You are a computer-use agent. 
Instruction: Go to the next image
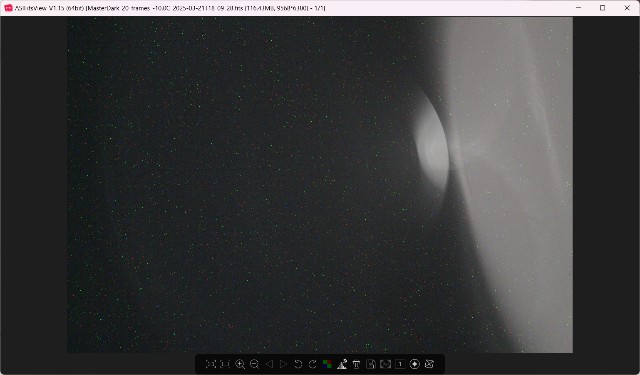pyautogui.click(x=283, y=364)
